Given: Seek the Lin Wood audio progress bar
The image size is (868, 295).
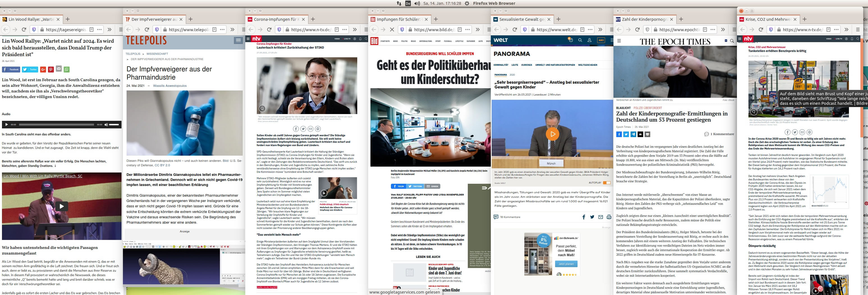Looking at the screenshot, I should click(56, 124).
